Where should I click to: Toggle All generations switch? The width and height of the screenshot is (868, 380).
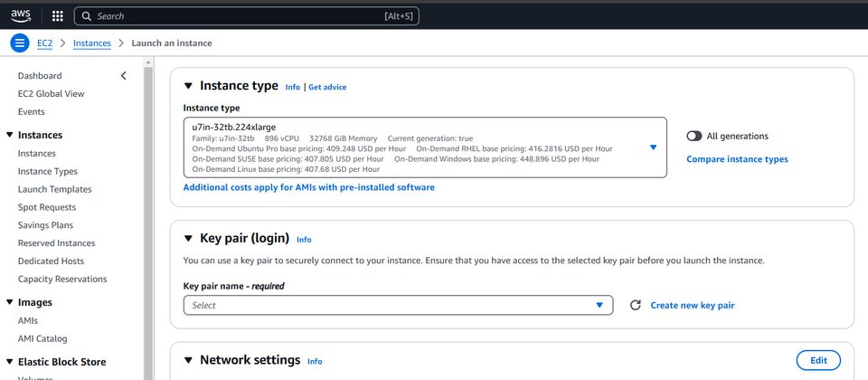(x=694, y=136)
